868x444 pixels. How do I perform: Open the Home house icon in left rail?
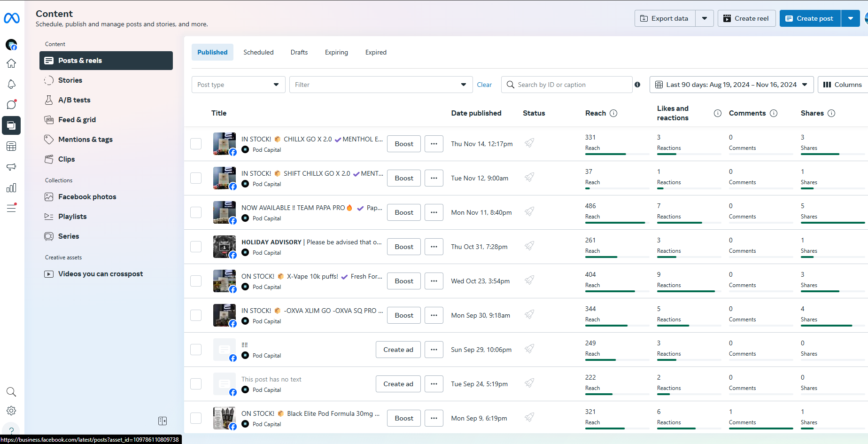click(x=11, y=63)
